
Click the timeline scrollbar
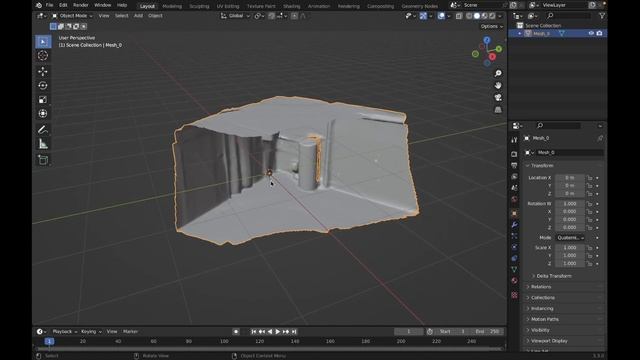pyautogui.click(x=269, y=349)
